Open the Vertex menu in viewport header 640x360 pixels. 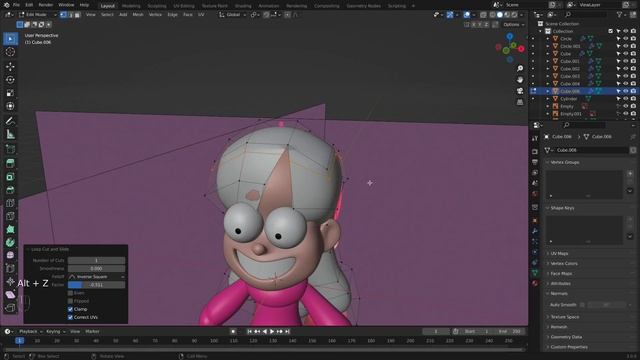pyautogui.click(x=155, y=15)
